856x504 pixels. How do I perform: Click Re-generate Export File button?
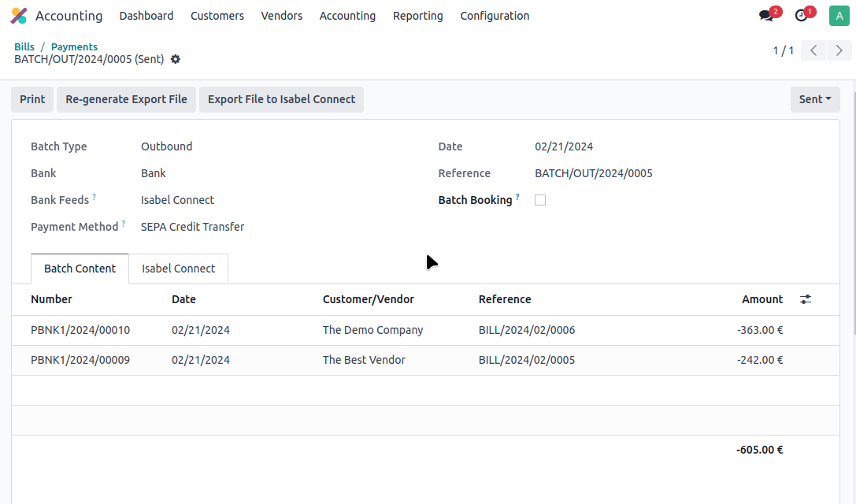126,99
